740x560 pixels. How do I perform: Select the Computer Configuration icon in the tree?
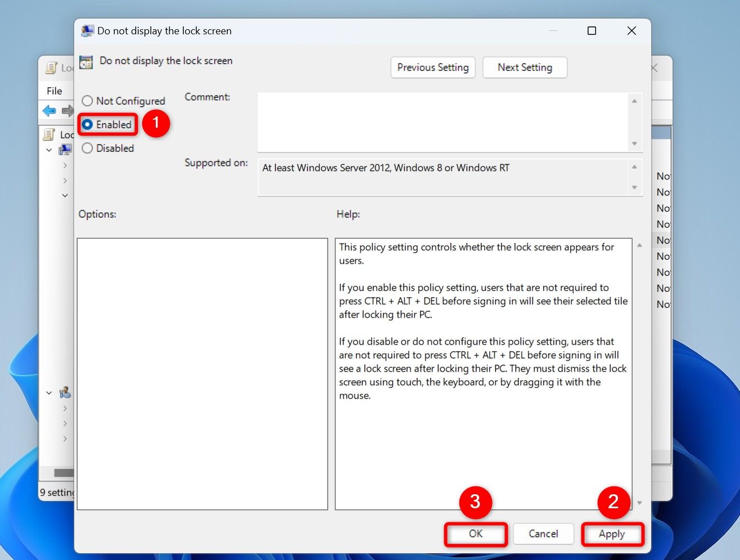pyautogui.click(x=66, y=150)
